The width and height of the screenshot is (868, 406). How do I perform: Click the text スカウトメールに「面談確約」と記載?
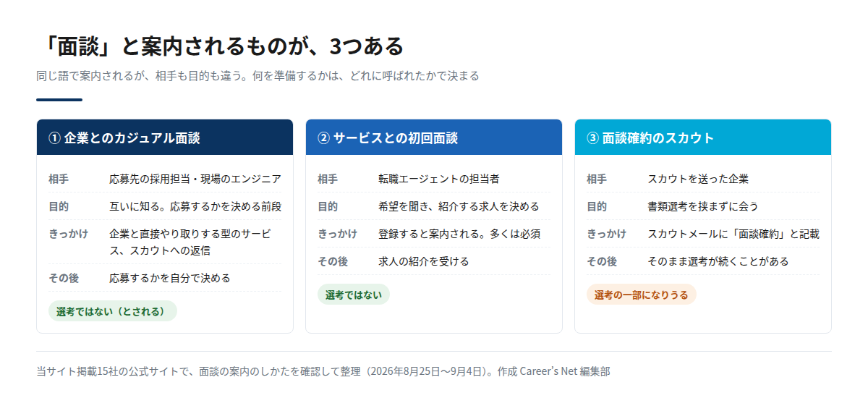(733, 234)
